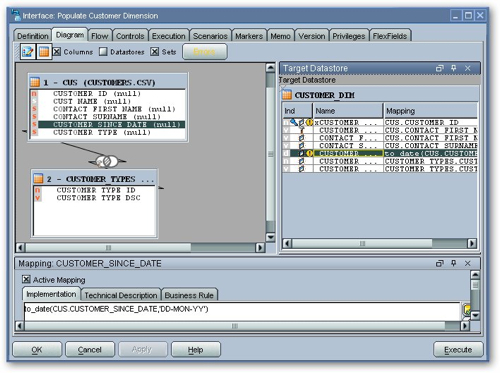Pin the Target Datastore panel
Screen dimensions: 500x373
coord(453,68)
